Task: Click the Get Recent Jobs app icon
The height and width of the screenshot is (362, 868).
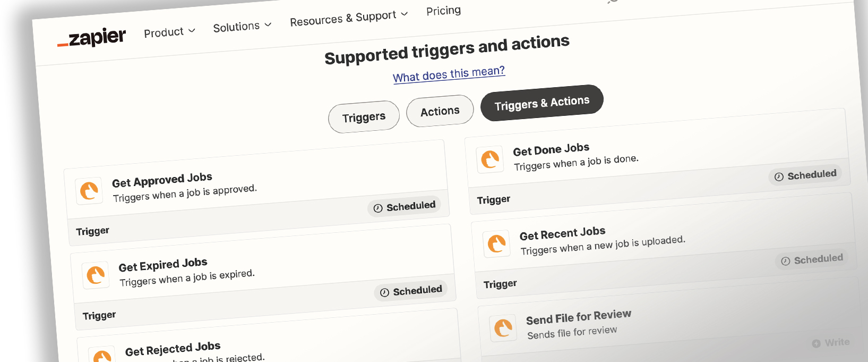Action: click(496, 243)
